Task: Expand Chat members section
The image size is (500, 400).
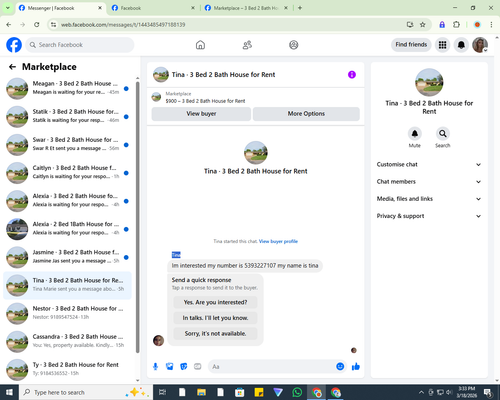Action: pyautogui.click(x=429, y=182)
